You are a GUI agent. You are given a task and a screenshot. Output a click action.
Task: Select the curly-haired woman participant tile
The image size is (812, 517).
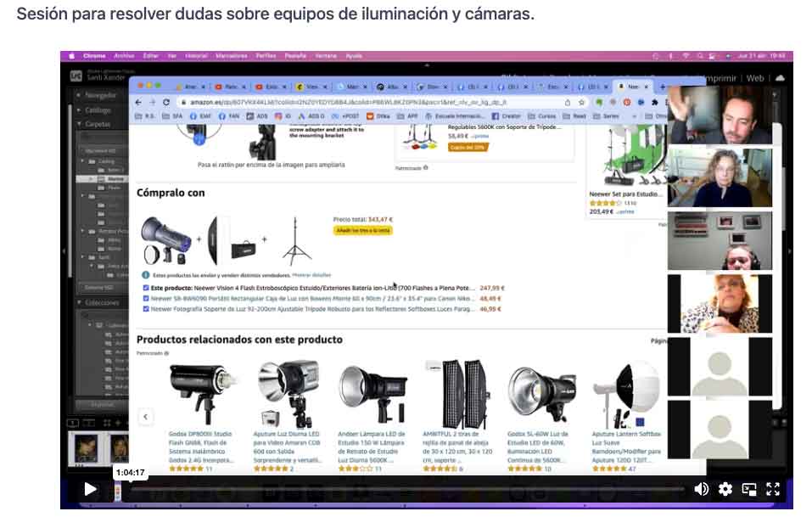pyautogui.click(x=720, y=177)
